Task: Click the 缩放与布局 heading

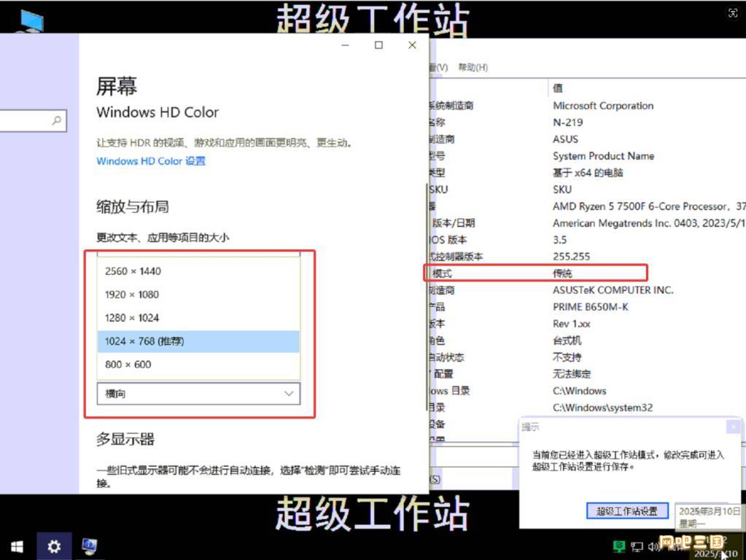Action: tap(132, 206)
